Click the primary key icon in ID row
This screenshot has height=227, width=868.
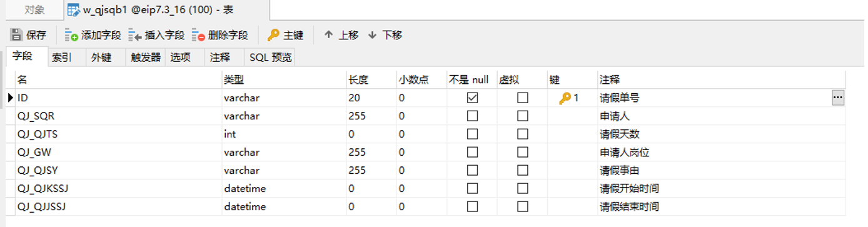(565, 98)
